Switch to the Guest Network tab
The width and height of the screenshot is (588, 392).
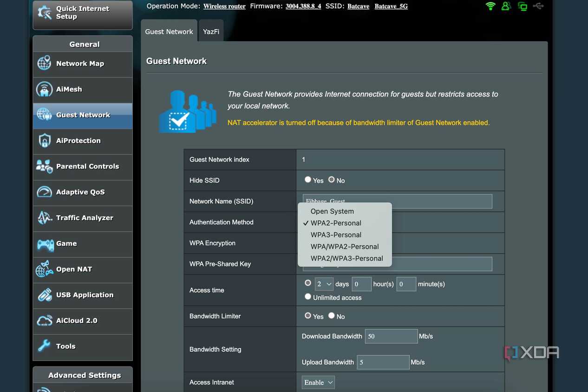[169, 31]
